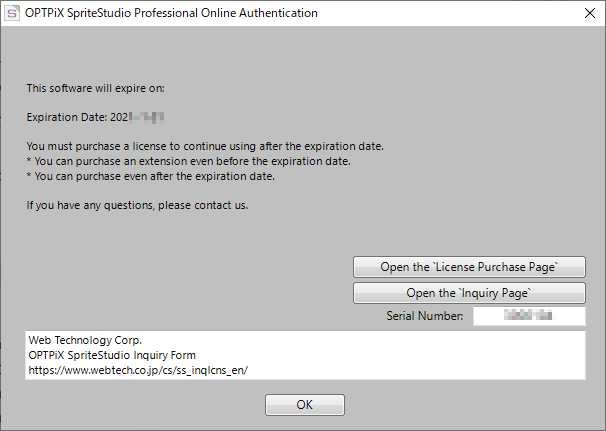Click 'purchase even after the expiration' line
This screenshot has width=606, height=431.
(151, 176)
